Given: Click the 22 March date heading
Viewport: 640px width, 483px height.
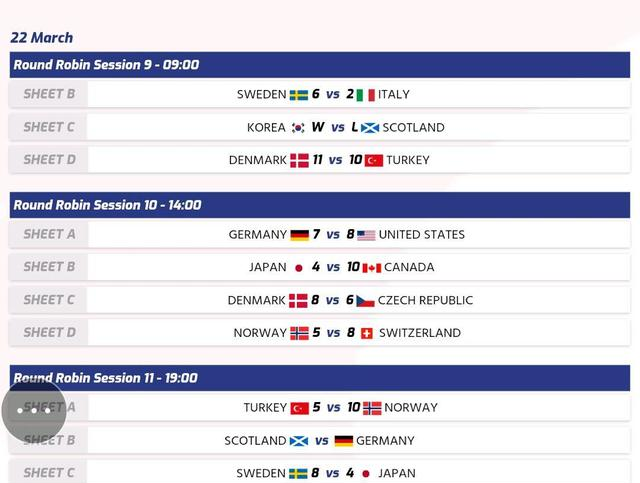Looking at the screenshot, I should click(x=42, y=38).
